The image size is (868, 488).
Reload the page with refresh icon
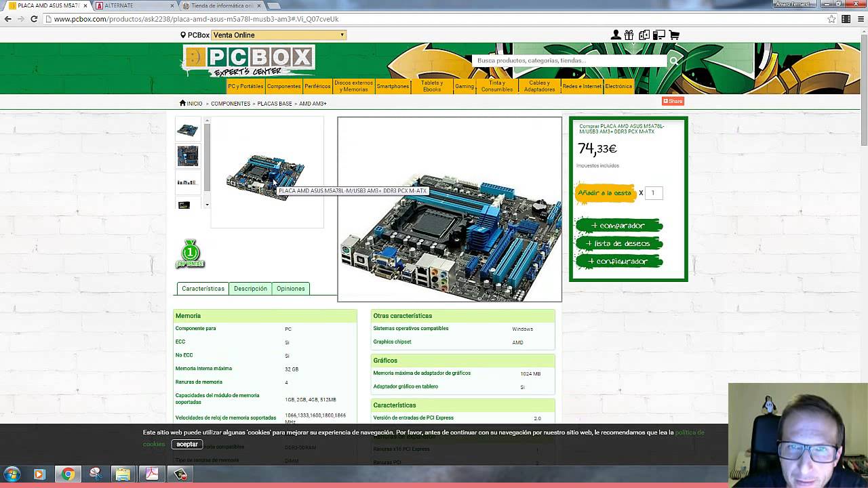(x=34, y=19)
